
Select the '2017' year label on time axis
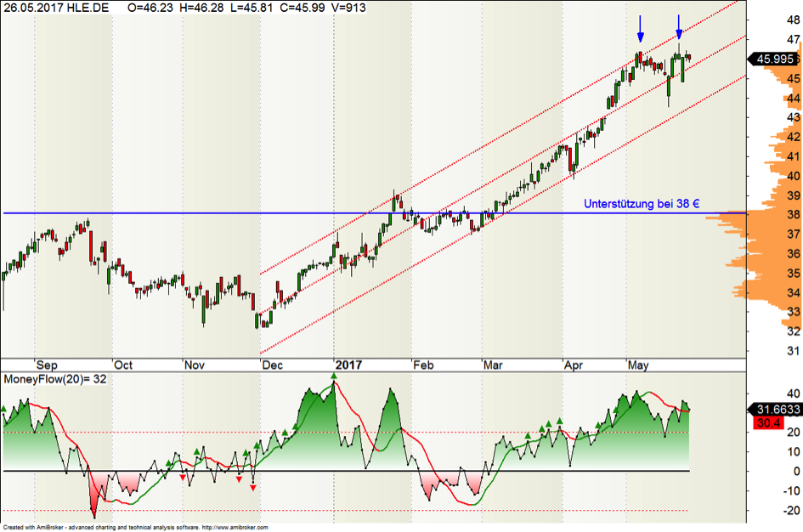click(348, 365)
